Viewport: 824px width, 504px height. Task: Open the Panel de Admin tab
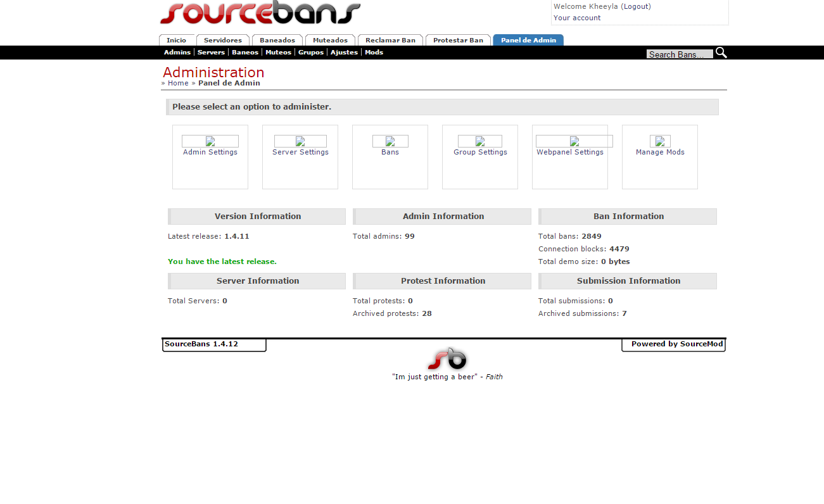[x=528, y=40]
